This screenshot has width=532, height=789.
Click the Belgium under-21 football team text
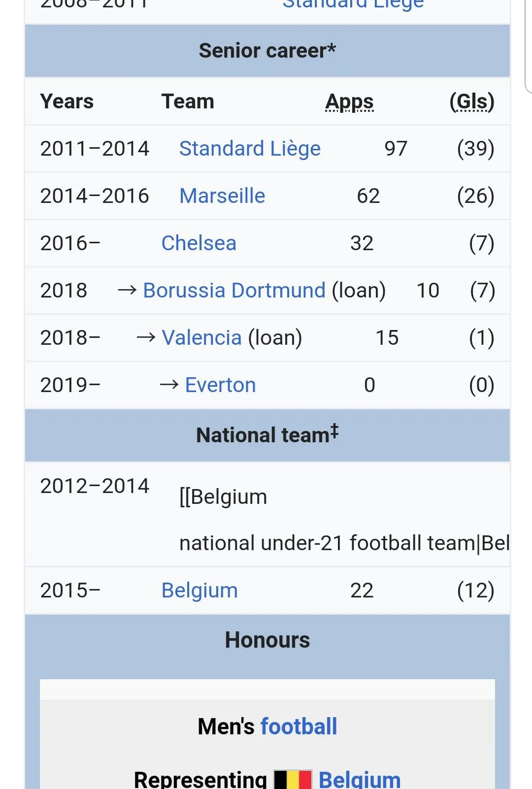coord(344,543)
